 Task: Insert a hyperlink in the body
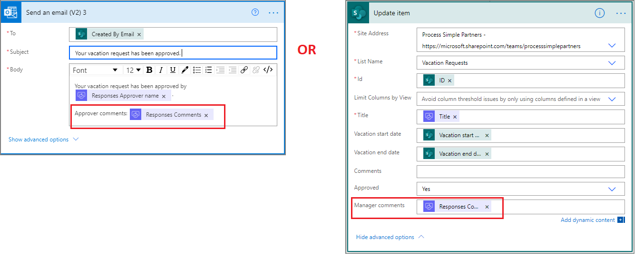click(244, 70)
